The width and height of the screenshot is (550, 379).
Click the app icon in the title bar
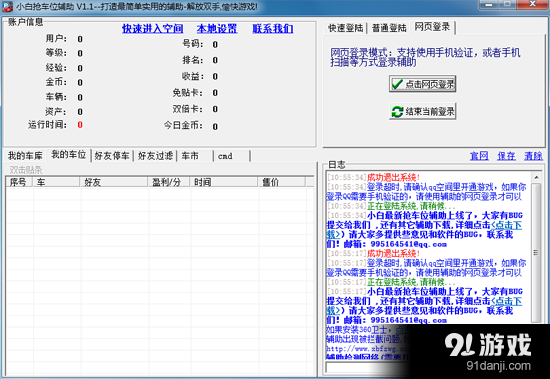pyautogui.click(x=8, y=6)
